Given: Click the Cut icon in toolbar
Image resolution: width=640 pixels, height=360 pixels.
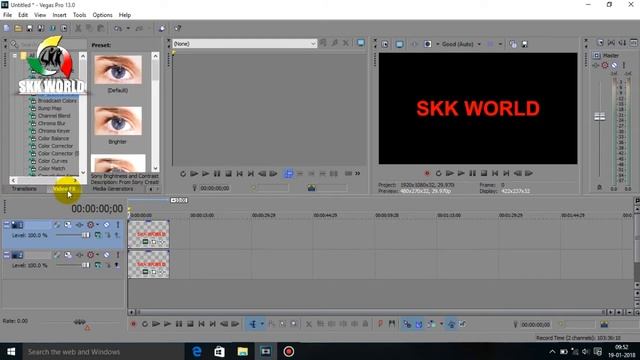Looking at the screenshot, I should coord(78,28).
